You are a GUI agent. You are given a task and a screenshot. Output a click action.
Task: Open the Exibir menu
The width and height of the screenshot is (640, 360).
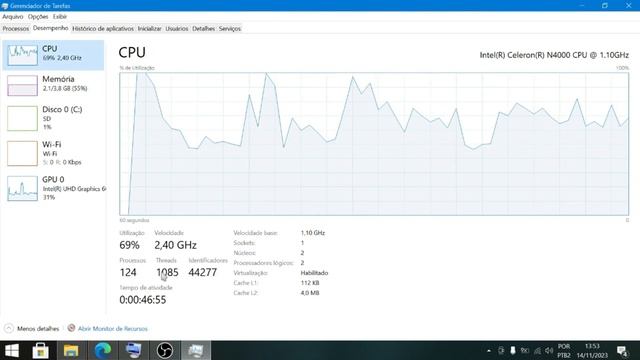pyautogui.click(x=60, y=17)
